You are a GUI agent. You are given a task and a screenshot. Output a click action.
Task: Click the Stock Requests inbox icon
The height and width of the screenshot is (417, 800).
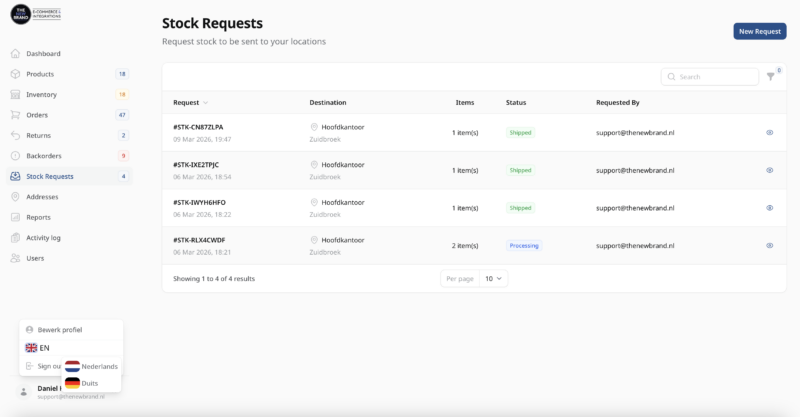click(x=15, y=176)
